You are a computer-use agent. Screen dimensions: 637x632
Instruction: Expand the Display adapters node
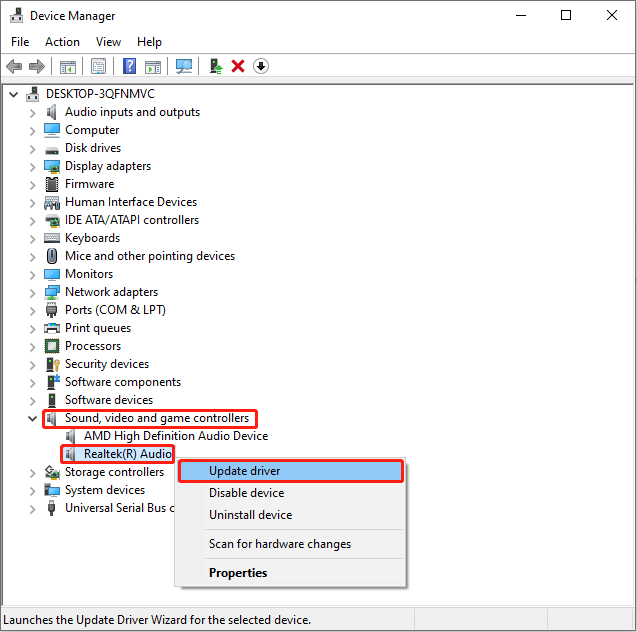(x=33, y=166)
